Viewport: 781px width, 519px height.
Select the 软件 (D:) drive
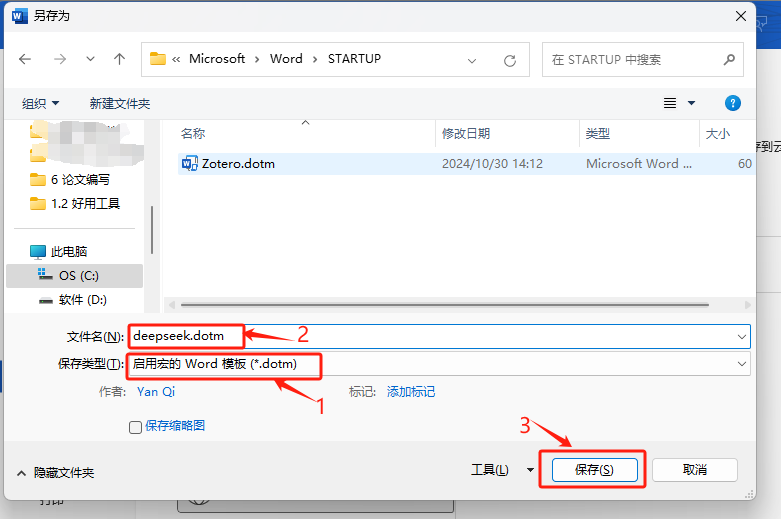click(73, 300)
